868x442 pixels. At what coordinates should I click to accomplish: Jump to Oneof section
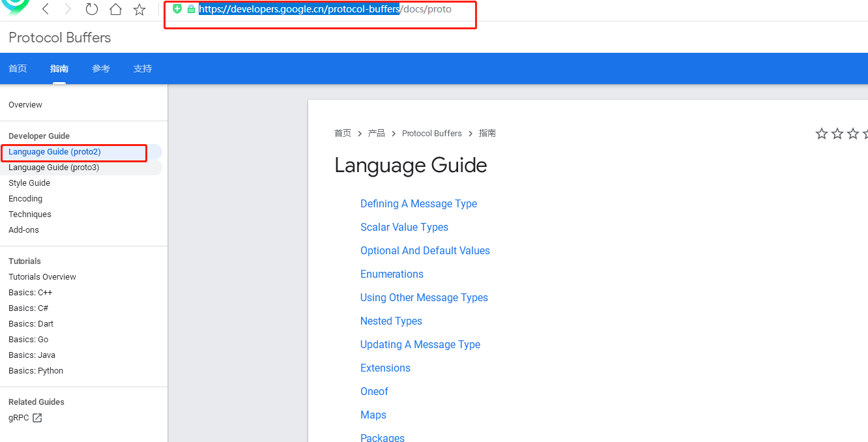coord(374,392)
